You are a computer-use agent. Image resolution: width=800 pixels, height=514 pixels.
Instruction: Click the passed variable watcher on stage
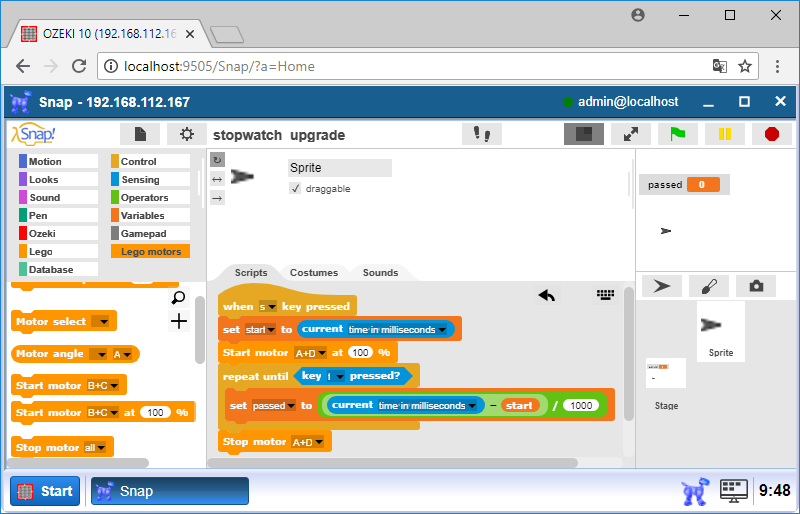pos(684,185)
